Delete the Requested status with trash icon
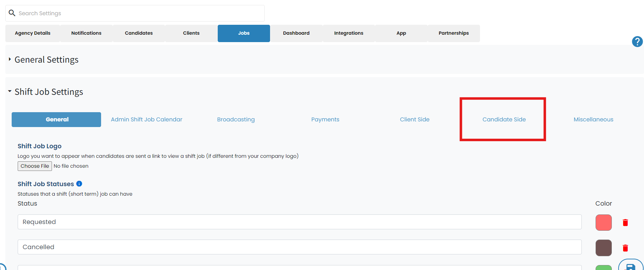644x270 pixels. click(625, 223)
